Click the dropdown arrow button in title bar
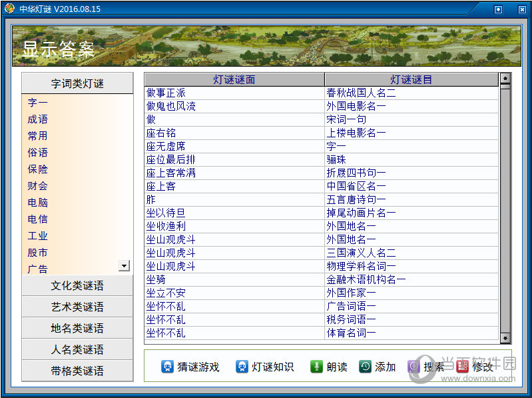 coord(499,9)
